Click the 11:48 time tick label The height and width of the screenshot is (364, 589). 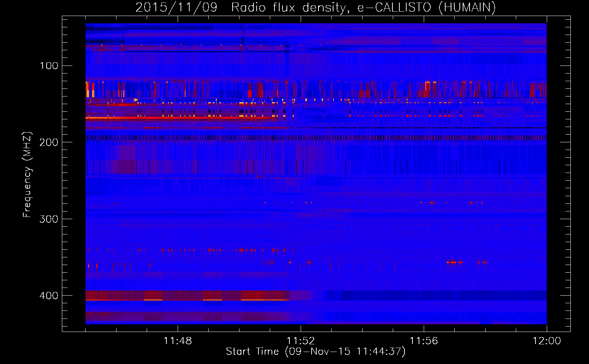[x=178, y=341]
